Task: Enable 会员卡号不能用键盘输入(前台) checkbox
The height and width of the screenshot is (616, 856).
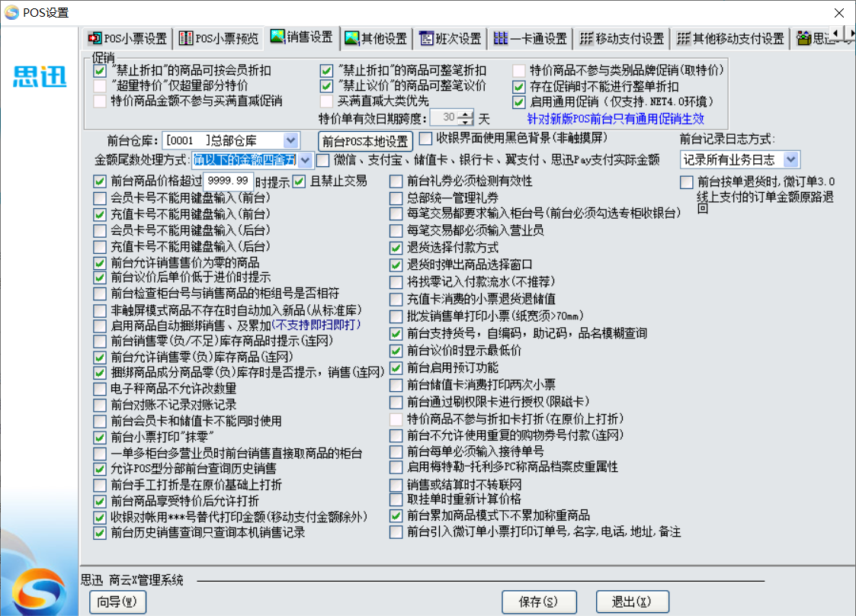Action: pyautogui.click(x=100, y=198)
